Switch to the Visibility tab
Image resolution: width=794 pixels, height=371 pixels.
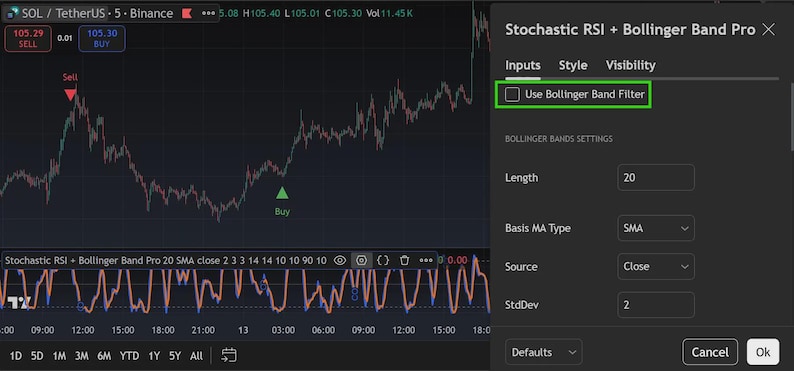click(x=630, y=65)
